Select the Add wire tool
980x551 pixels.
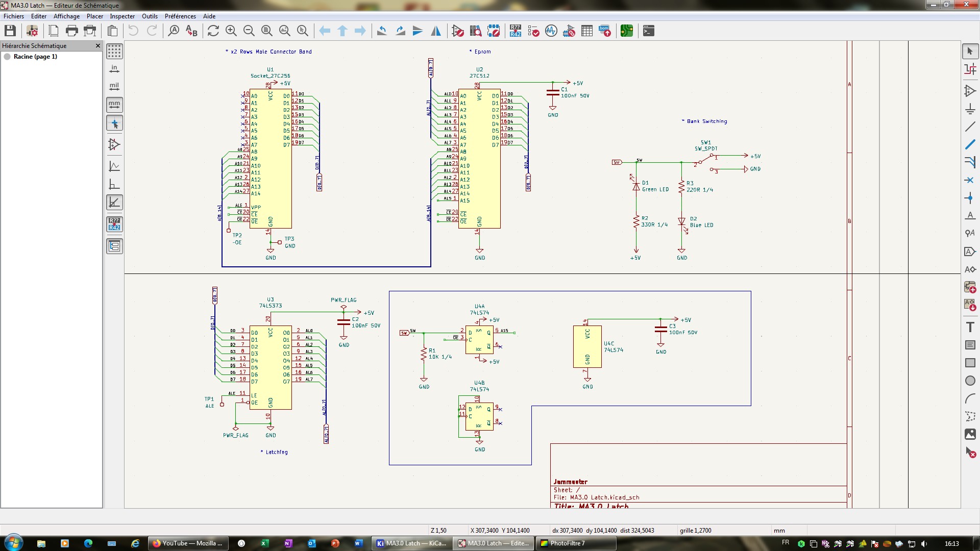click(x=970, y=127)
